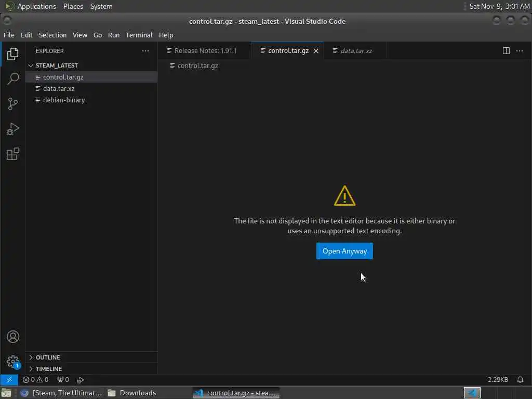Open the System menu in top panel
The width and height of the screenshot is (532, 399).
pyautogui.click(x=101, y=6)
